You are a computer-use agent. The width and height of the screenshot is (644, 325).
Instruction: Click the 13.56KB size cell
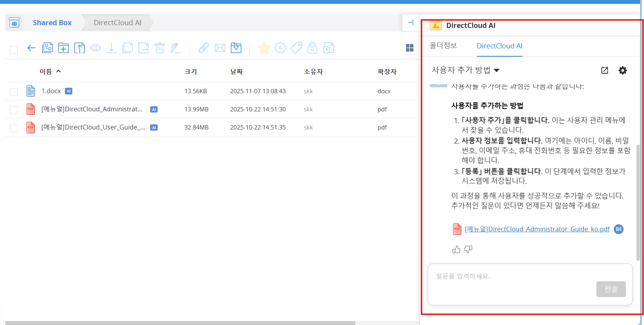tap(196, 91)
